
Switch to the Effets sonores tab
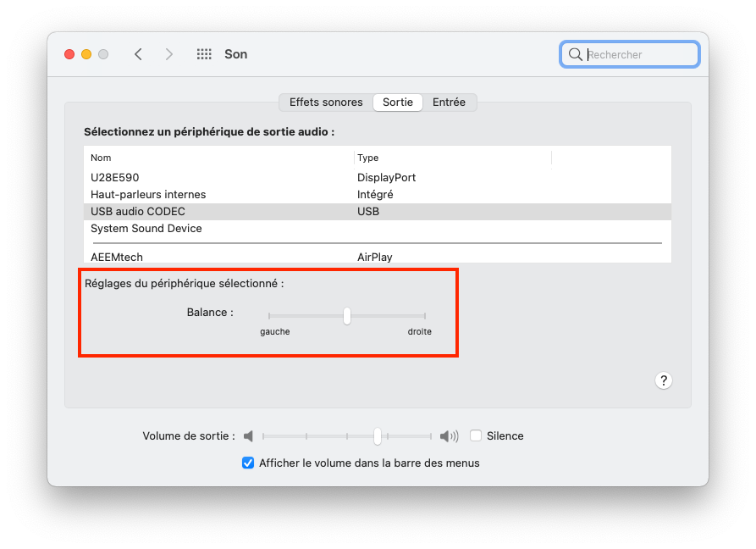pyautogui.click(x=326, y=103)
